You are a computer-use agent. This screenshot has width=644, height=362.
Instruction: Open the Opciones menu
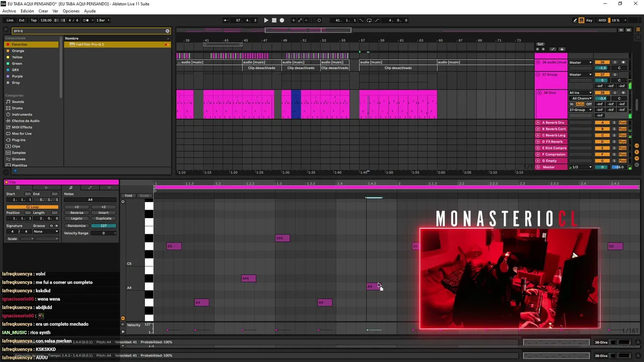(x=71, y=11)
